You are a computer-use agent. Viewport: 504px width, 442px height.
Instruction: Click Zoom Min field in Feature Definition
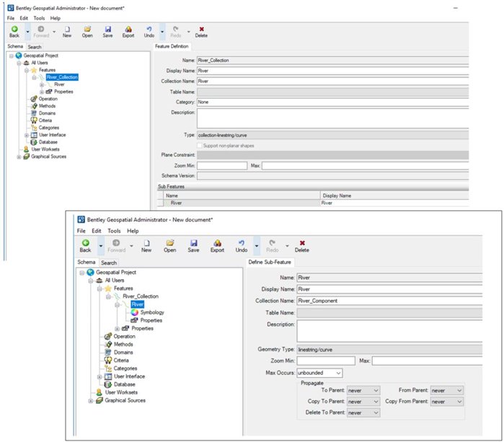(222, 166)
